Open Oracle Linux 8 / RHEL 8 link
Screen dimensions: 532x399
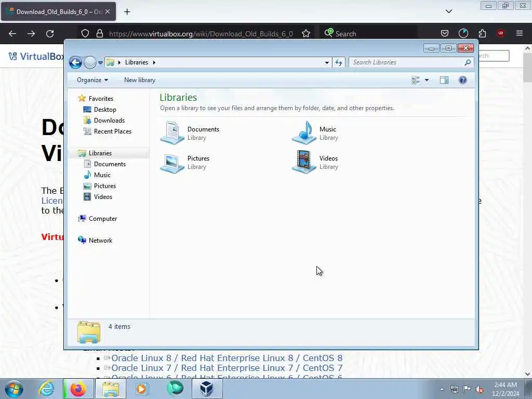[227, 358]
